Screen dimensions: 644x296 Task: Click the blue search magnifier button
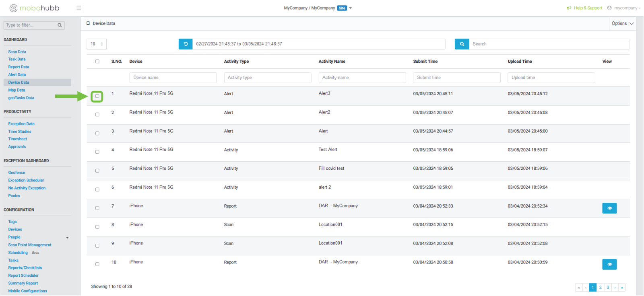click(462, 44)
